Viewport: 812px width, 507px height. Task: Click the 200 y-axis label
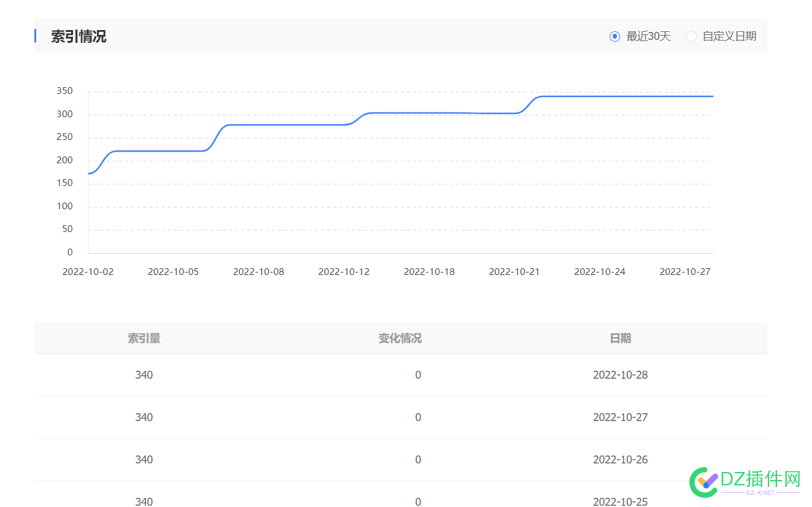tap(64, 160)
